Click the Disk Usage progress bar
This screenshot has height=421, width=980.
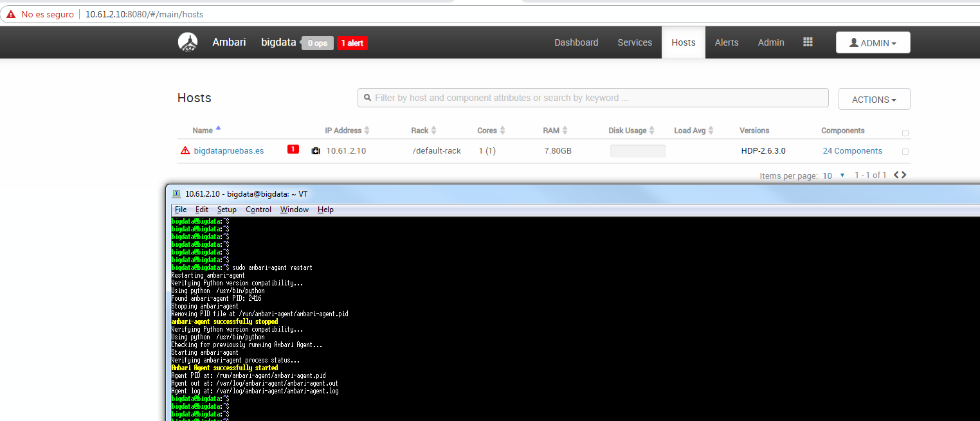637,150
